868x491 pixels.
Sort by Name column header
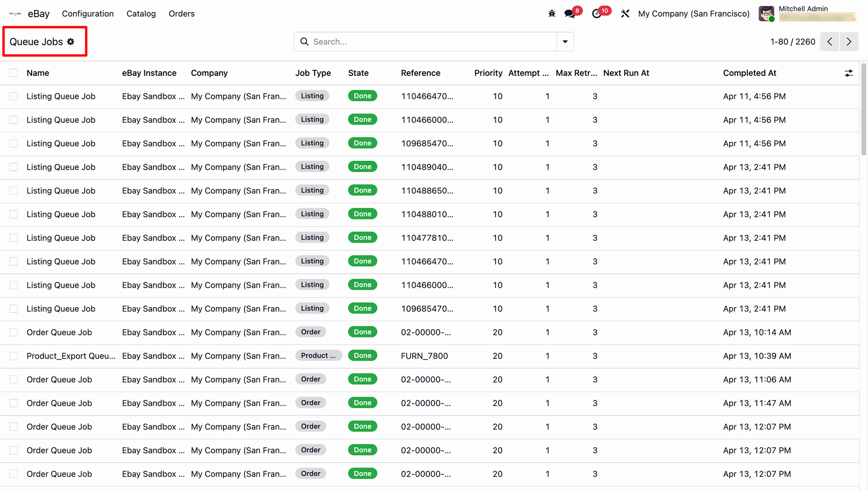tap(38, 73)
